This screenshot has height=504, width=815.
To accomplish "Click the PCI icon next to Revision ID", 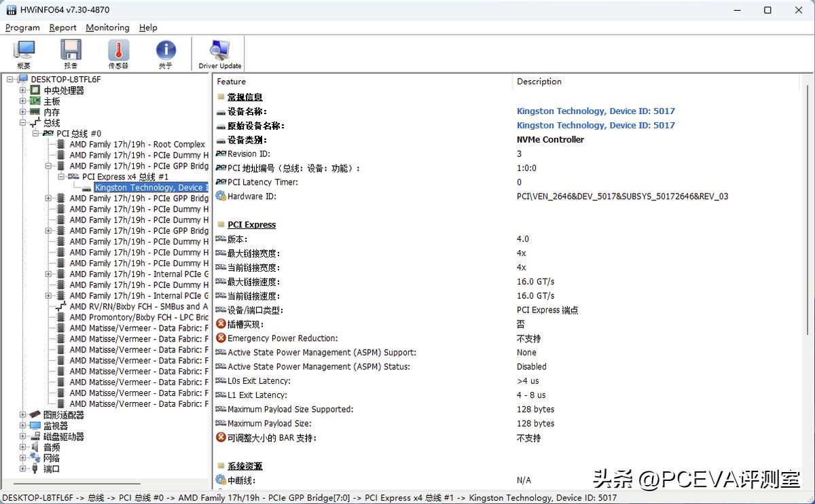I will click(x=221, y=154).
